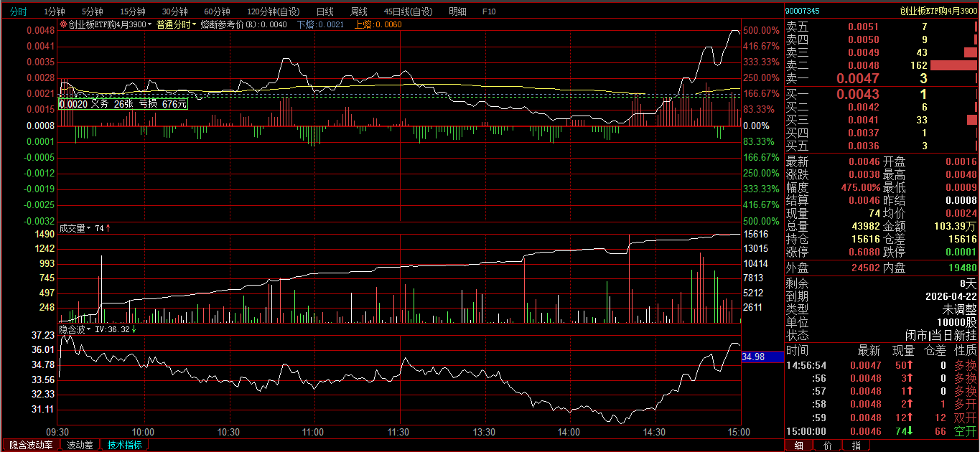Select the 波动差 bottom tab

point(80,445)
